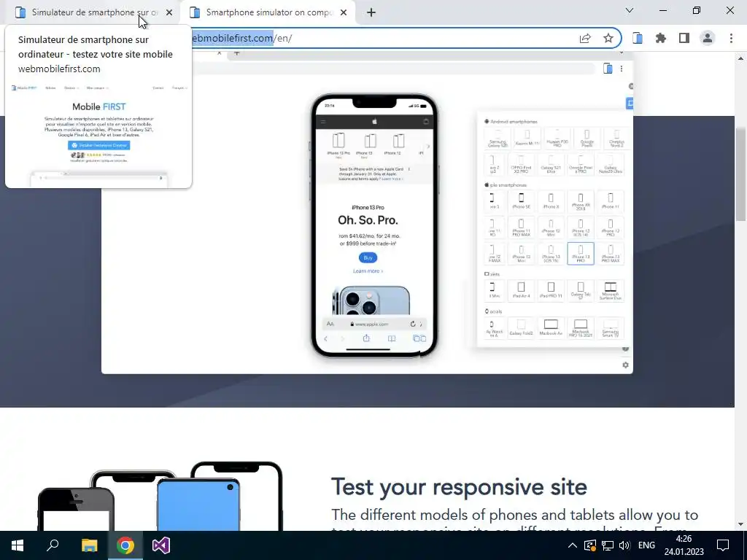Screen dimensions: 747x560
Task: Open Visual Studio from the taskbar
Action: click(161, 545)
